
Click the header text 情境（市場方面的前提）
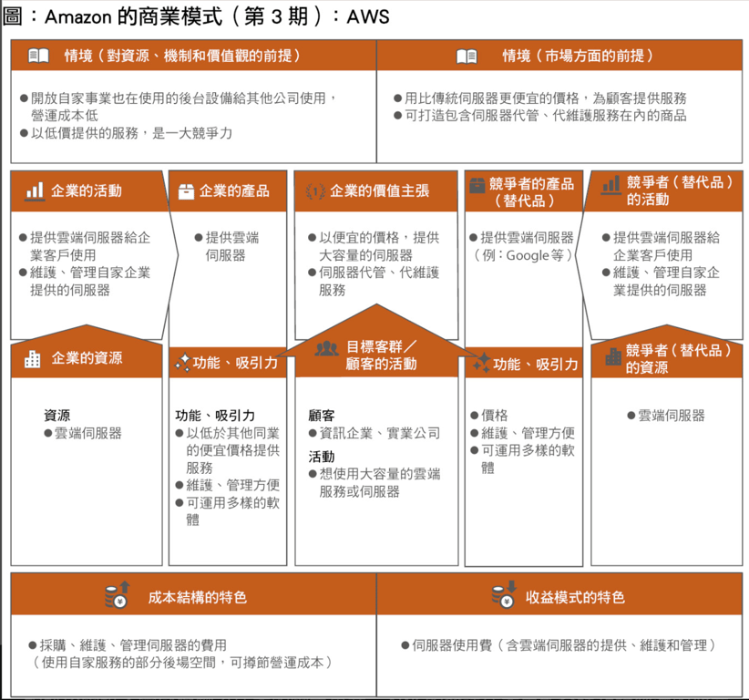(x=578, y=56)
